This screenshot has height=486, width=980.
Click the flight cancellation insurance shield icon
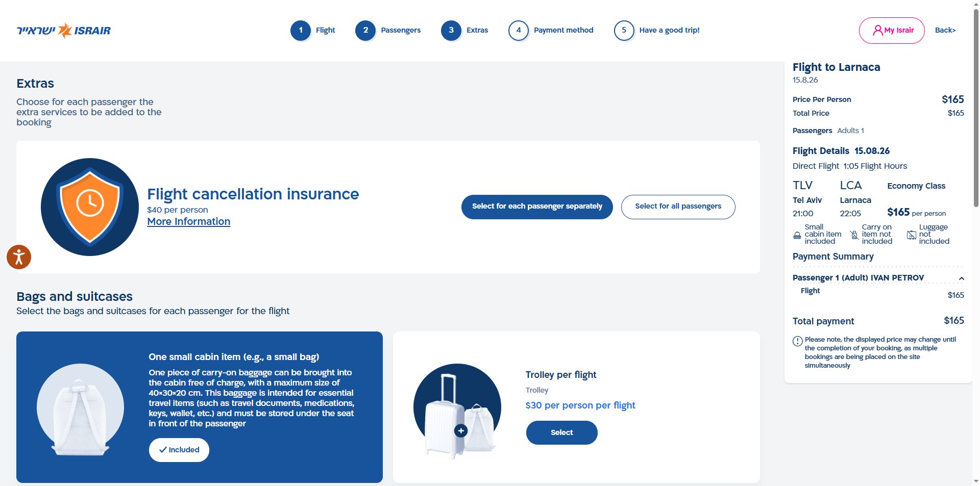(x=90, y=207)
